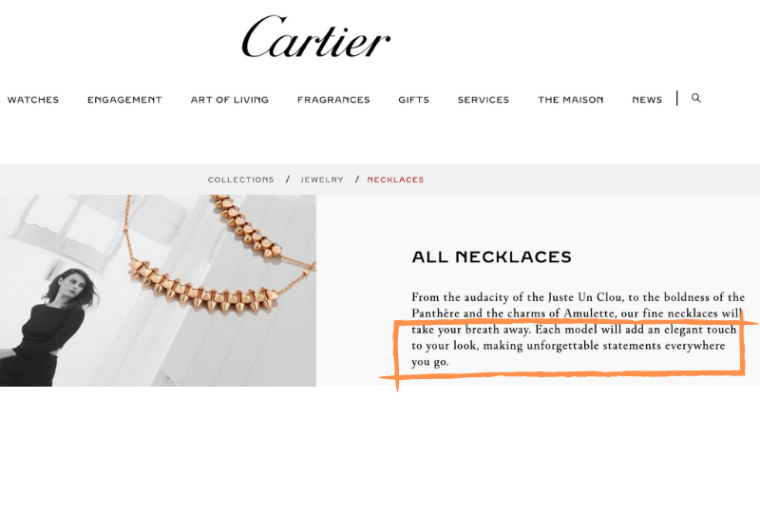The image size is (760, 532).
Task: Click the Collections breadcrumb link
Action: pyautogui.click(x=241, y=180)
